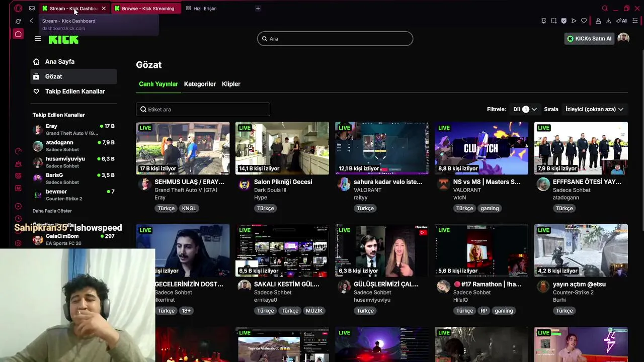Take a snapshot with the capture icon
Image resolution: width=644 pixels, height=362 pixels.
tap(553, 21)
